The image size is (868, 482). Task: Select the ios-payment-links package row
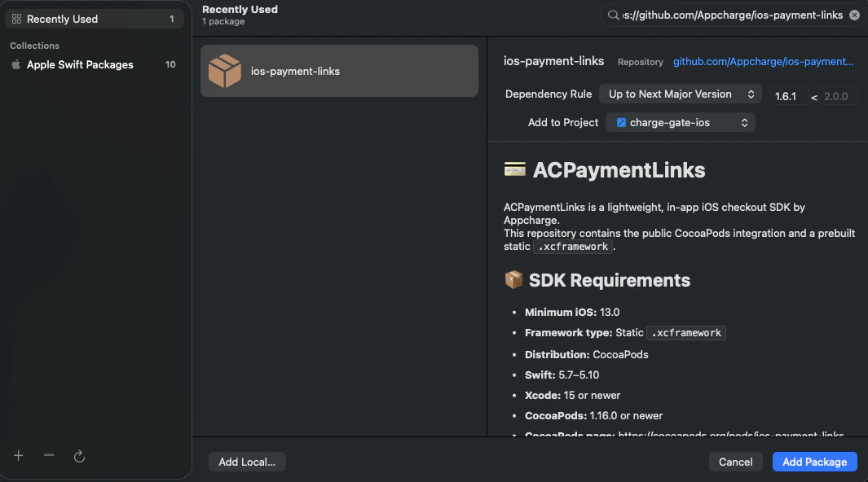click(339, 71)
